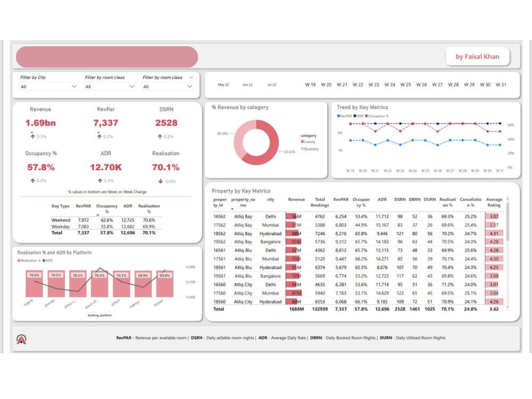
Task: Click the by Faisal Khan button
Action: tap(477, 57)
